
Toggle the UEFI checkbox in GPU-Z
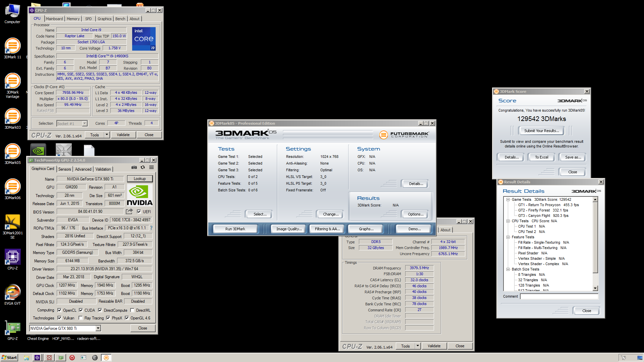tap(139, 212)
